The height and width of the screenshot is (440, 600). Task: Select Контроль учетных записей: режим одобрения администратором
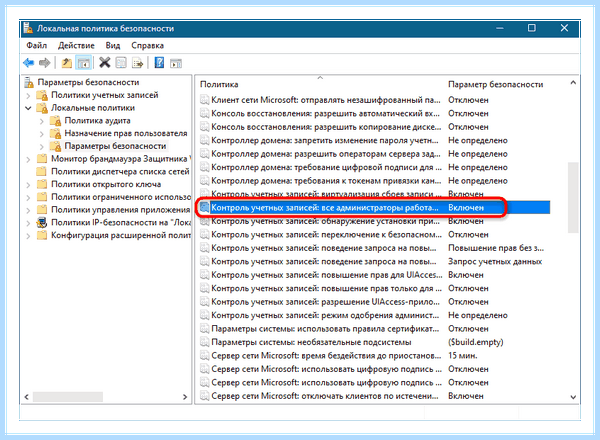click(325, 315)
